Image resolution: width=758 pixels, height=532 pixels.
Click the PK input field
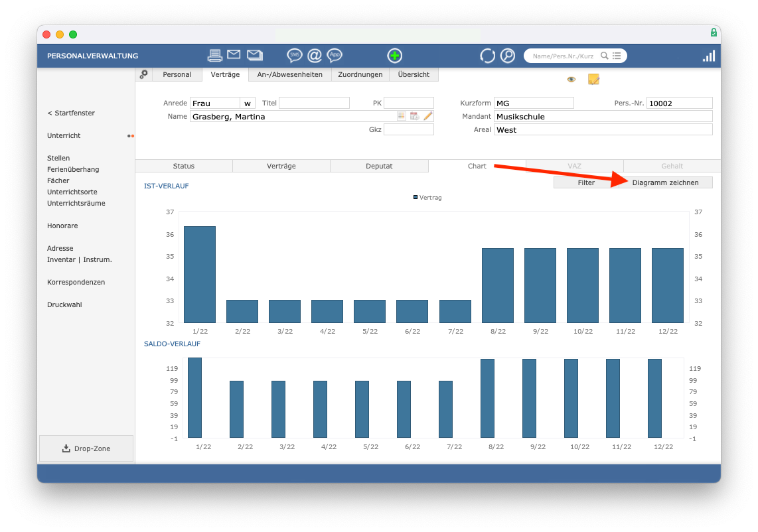[x=408, y=103]
